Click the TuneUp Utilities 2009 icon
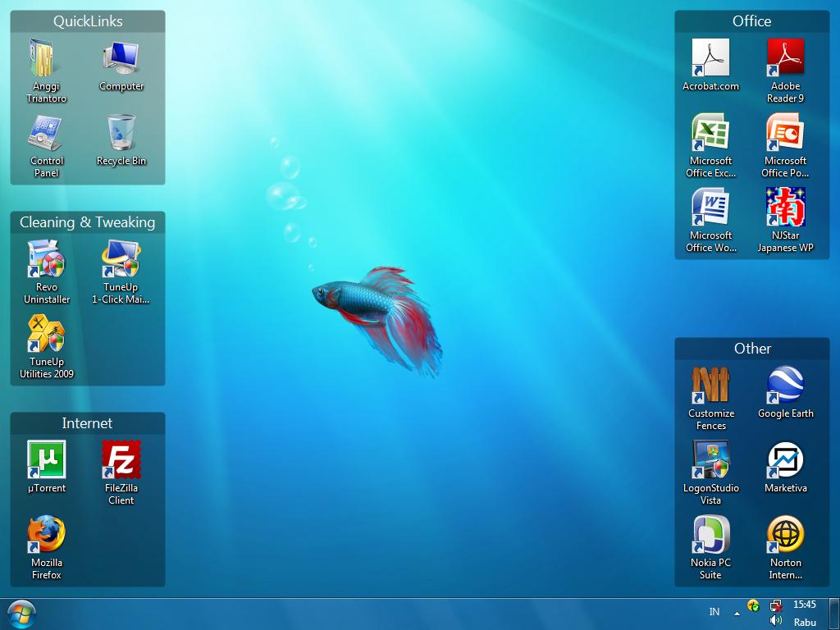840x630 pixels. 47,335
